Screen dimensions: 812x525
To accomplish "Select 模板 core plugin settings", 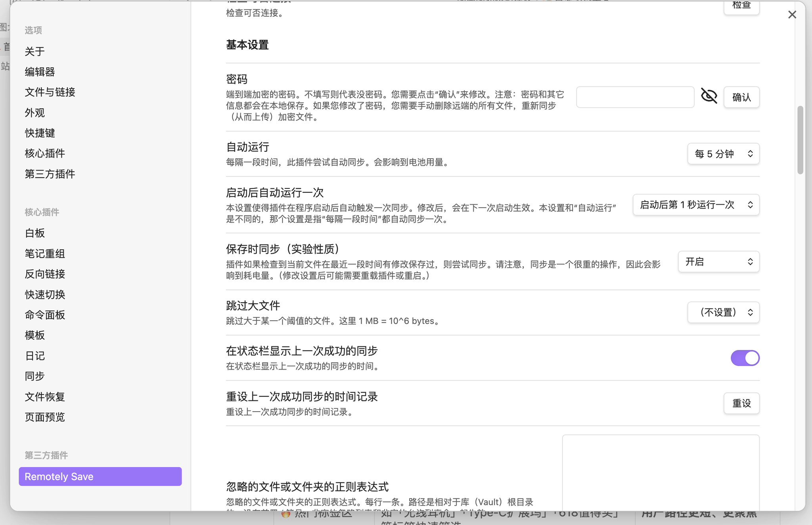I will pyautogui.click(x=34, y=335).
